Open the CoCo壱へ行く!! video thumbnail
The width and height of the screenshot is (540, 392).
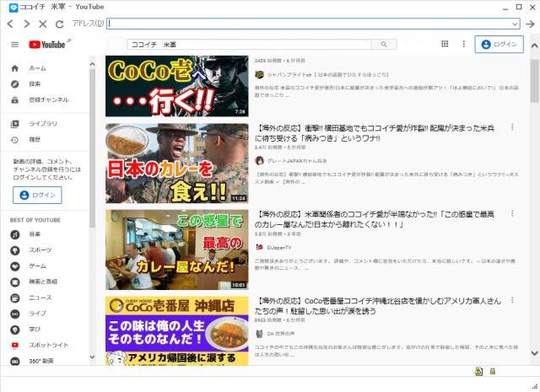pyautogui.click(x=176, y=86)
